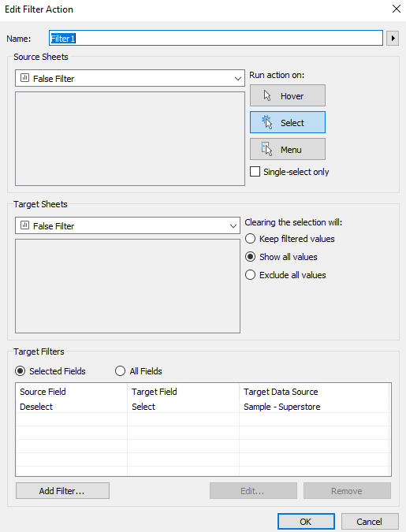Expand the Source Sheets dropdown arrow
Image resolution: width=406 pixels, height=532 pixels.
tap(237, 79)
